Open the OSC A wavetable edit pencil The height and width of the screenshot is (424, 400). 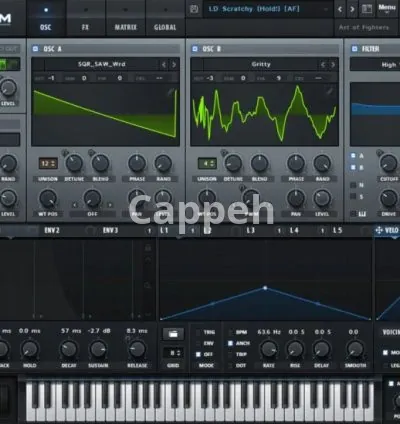(171, 91)
